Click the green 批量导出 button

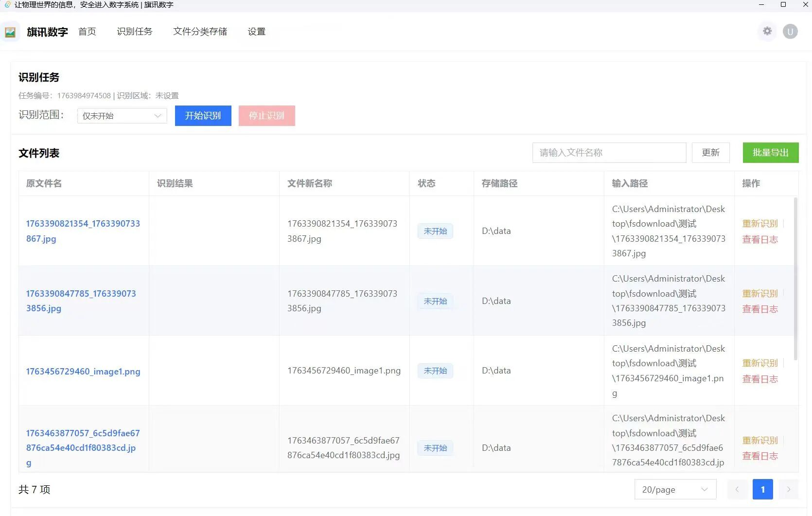point(770,153)
